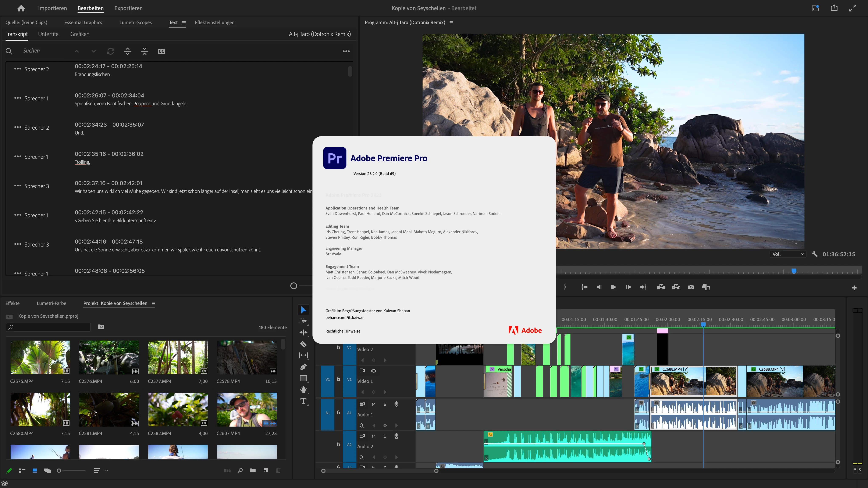
Task: Mute the Audio 1 track
Action: tap(373, 404)
